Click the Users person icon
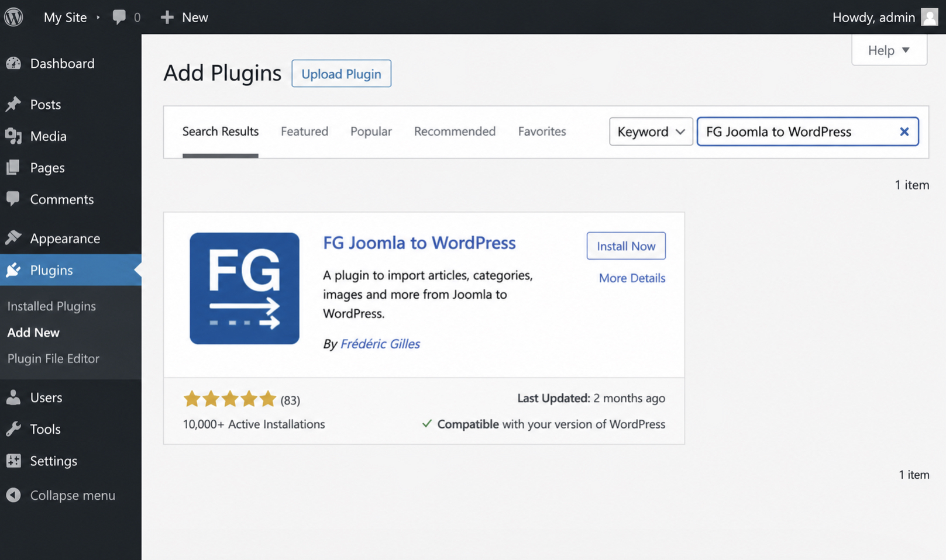 (13, 397)
